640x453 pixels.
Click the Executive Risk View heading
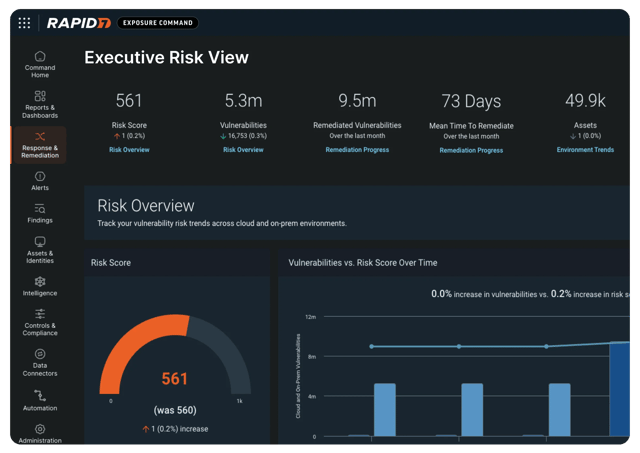[166, 58]
